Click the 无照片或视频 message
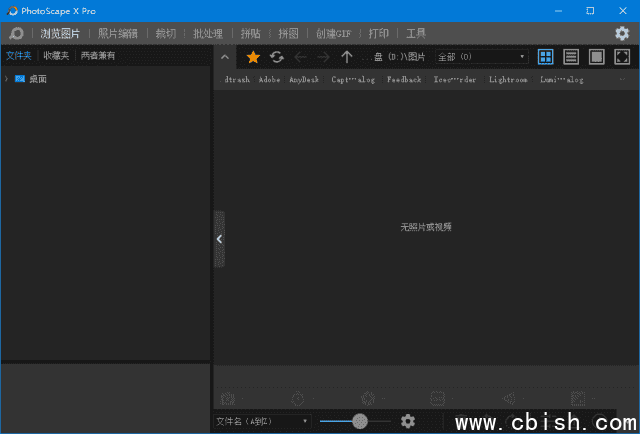 [x=426, y=227]
